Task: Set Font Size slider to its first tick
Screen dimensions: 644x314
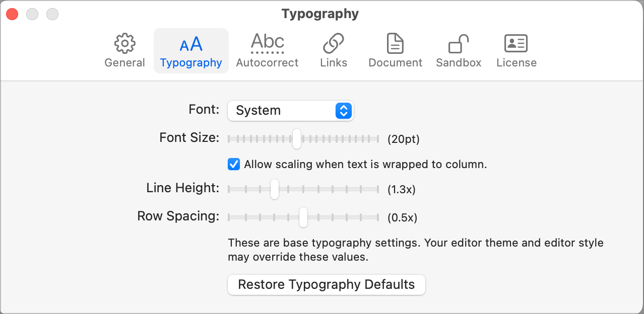Action: 229,139
